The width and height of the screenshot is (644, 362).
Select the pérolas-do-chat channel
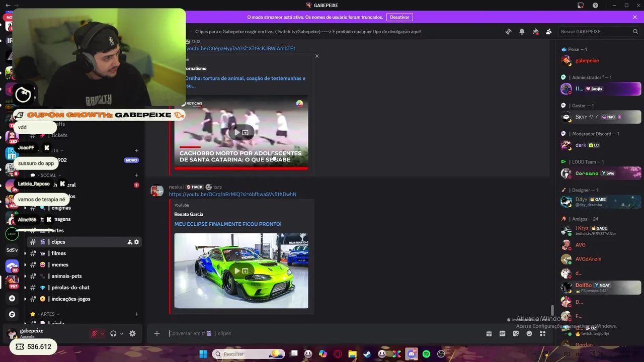point(84,288)
